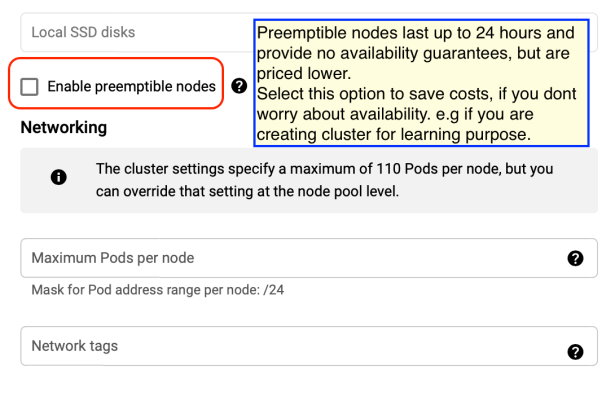Click "creating cluster for learning purpose" tooltip line

(393, 133)
